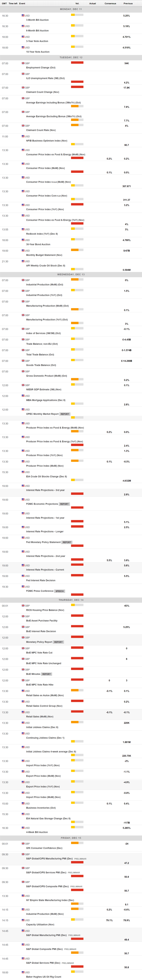Click the US flag beside 3-Month Bill Auction
This screenshot has height=980, width=142.
click(23, 16)
